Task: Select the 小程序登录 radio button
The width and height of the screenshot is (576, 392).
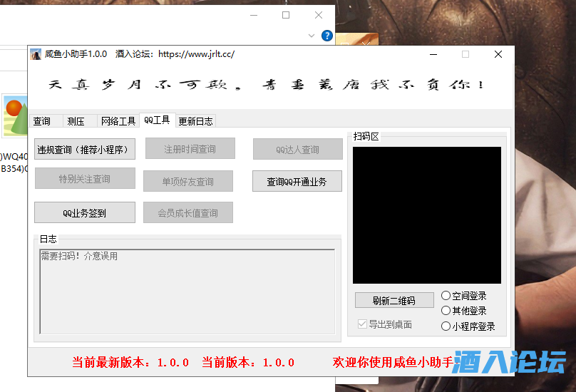Action: coord(446,326)
